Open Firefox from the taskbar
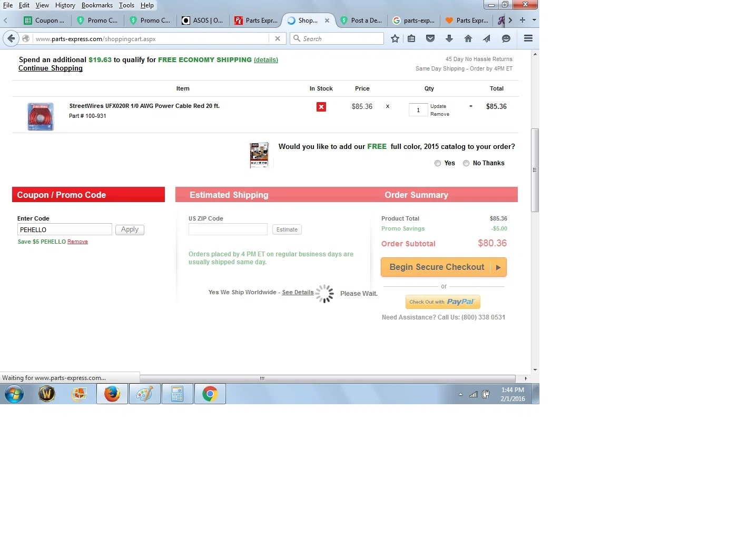The width and height of the screenshot is (749, 560). (112, 394)
